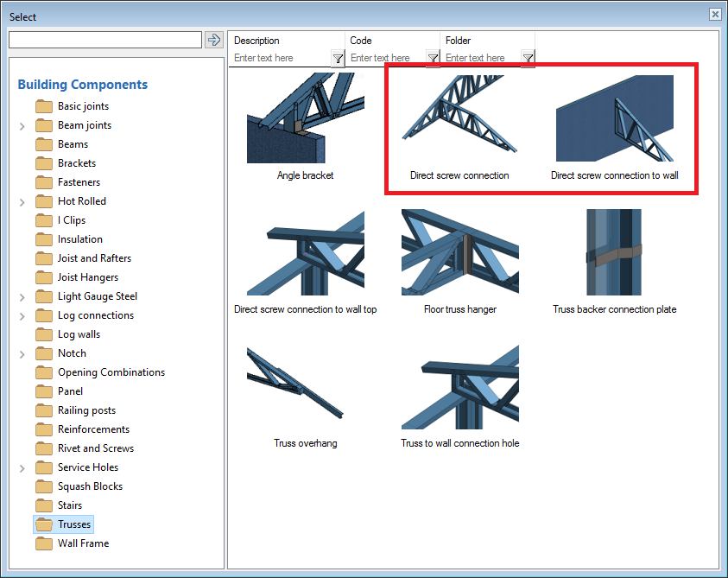728x578 pixels.
Task: Expand the Hot Rolled tree node
Action: [22, 200]
